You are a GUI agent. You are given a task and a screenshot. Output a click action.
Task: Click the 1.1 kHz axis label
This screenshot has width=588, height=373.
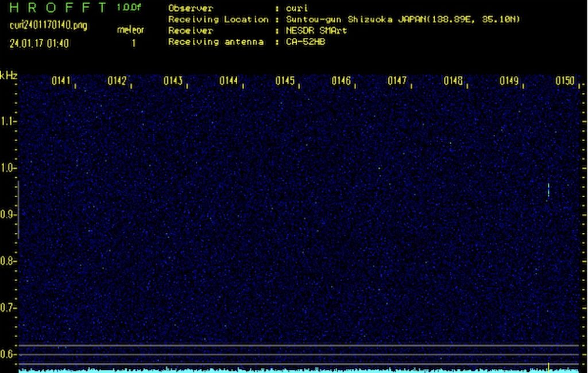(x=8, y=122)
